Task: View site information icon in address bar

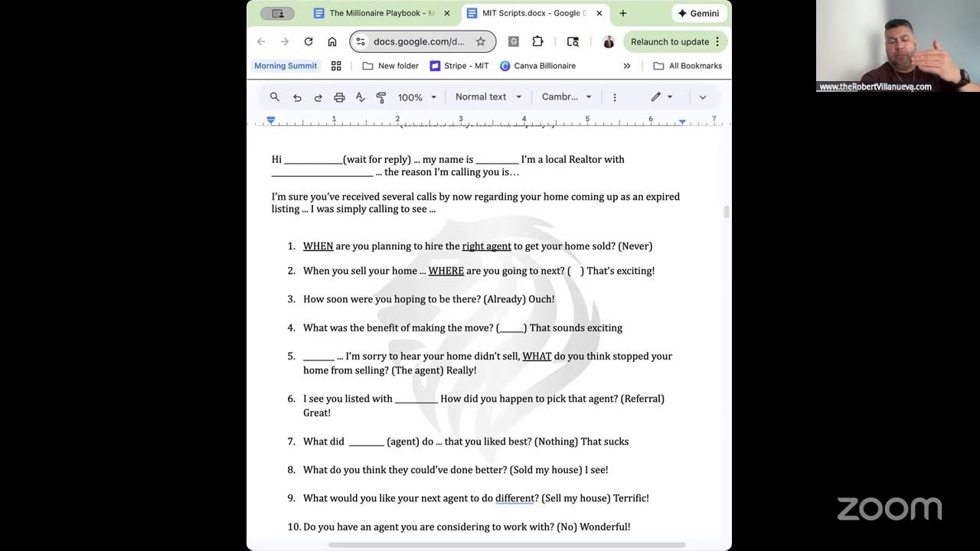Action: 361,41
